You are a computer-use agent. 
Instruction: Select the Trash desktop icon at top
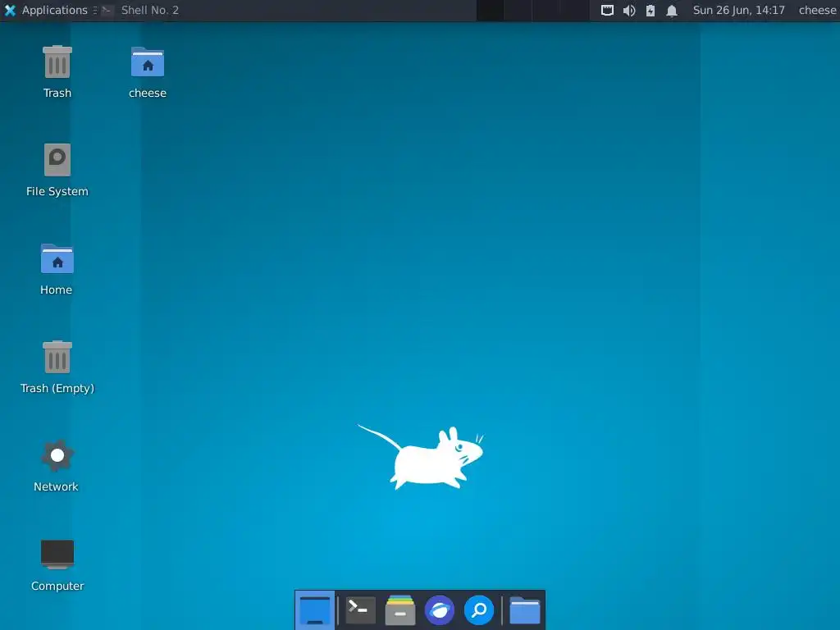57,62
